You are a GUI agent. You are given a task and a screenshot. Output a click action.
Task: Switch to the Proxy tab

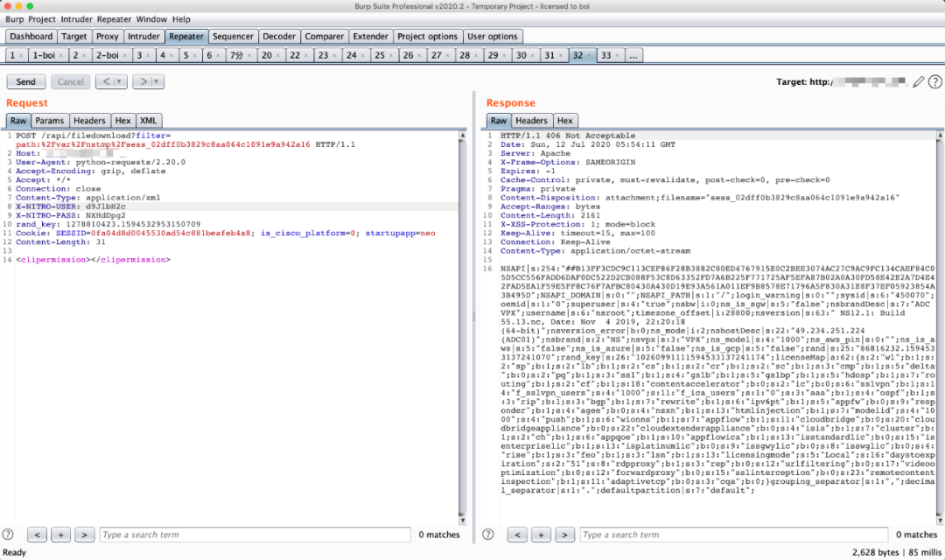tap(108, 36)
